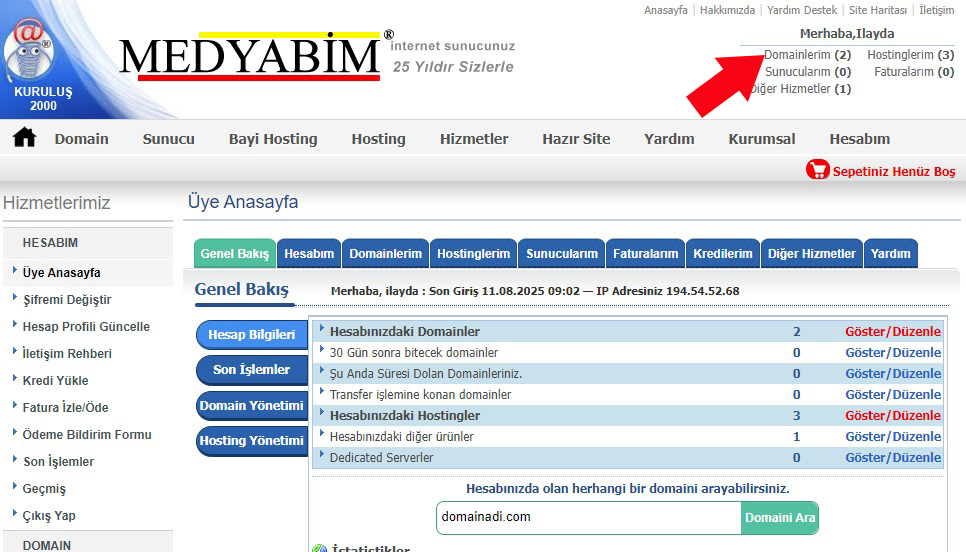This screenshot has width=966, height=552.
Task: Click Sepetiniz Henüz Boş cart link
Action: (x=894, y=171)
